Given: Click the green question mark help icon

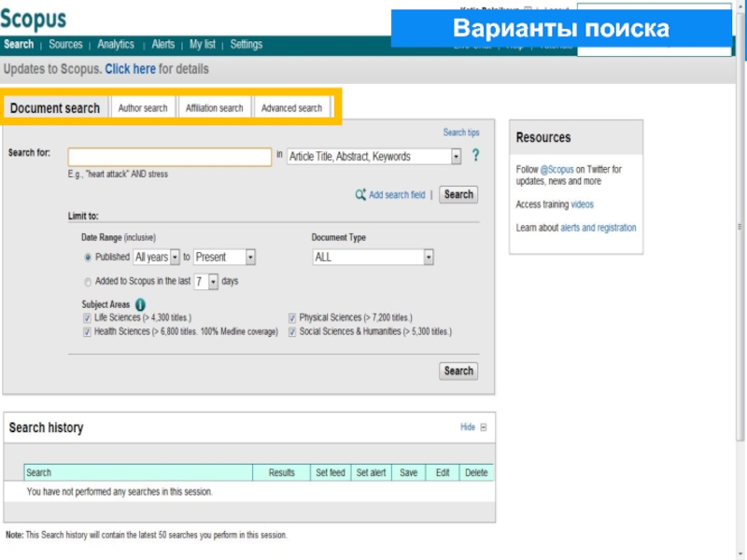Looking at the screenshot, I should click(475, 156).
